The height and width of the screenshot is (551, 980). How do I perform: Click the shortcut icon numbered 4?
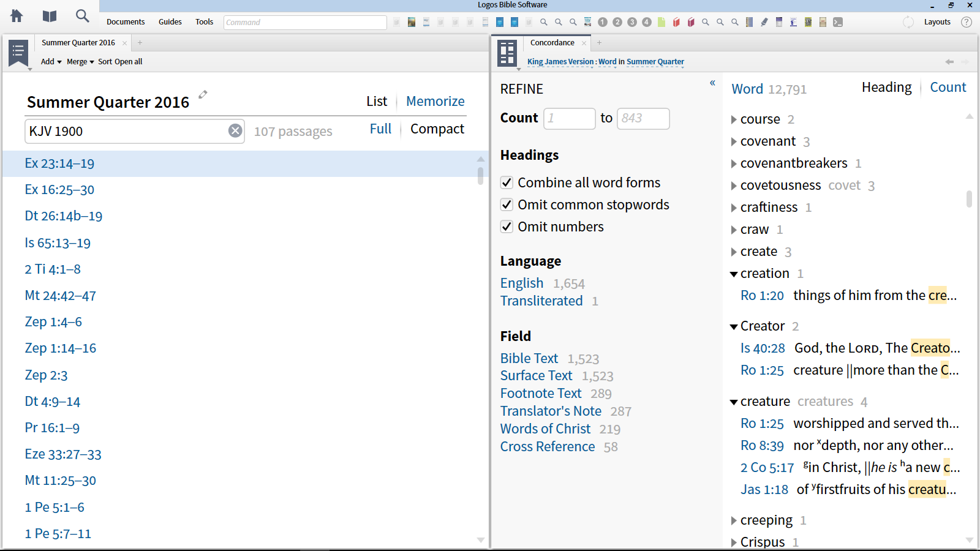point(647,22)
